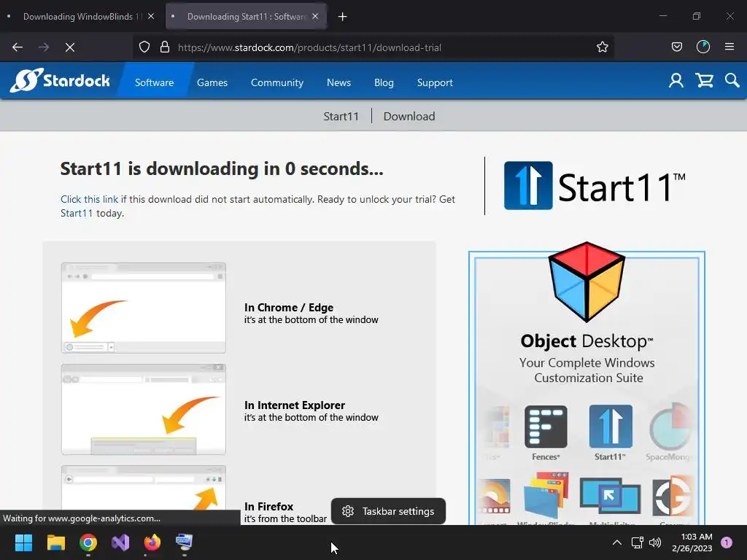Open the computer monitor app in the taskbar
Screen dimensions: 747x560
click(x=185, y=542)
